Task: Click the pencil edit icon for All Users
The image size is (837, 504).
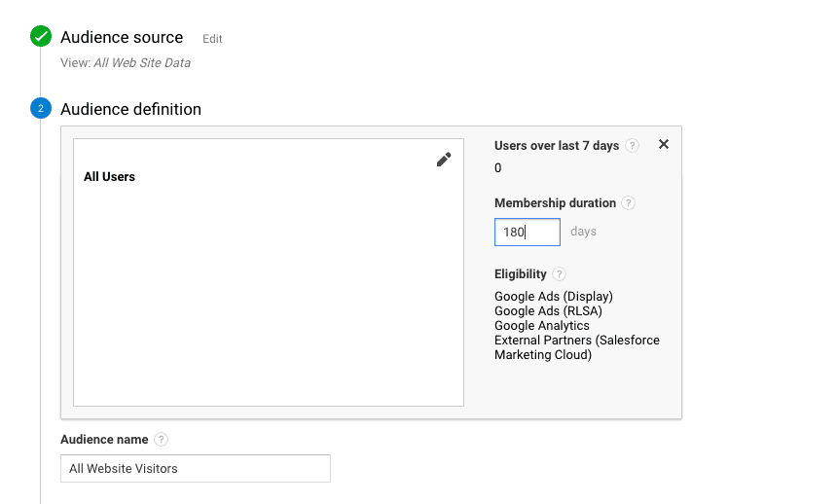Action: point(444,160)
